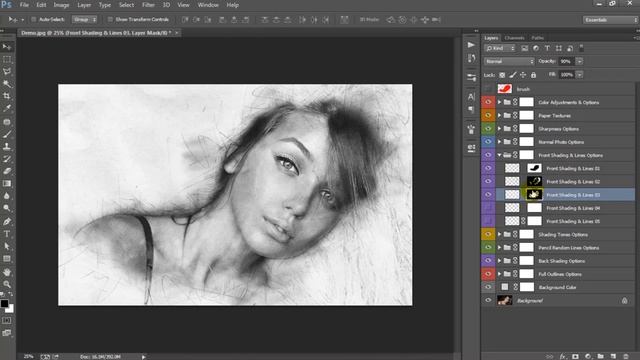Viewport: 640px width, 360px height.
Task: Select the Dodge tool
Action: [7, 208]
